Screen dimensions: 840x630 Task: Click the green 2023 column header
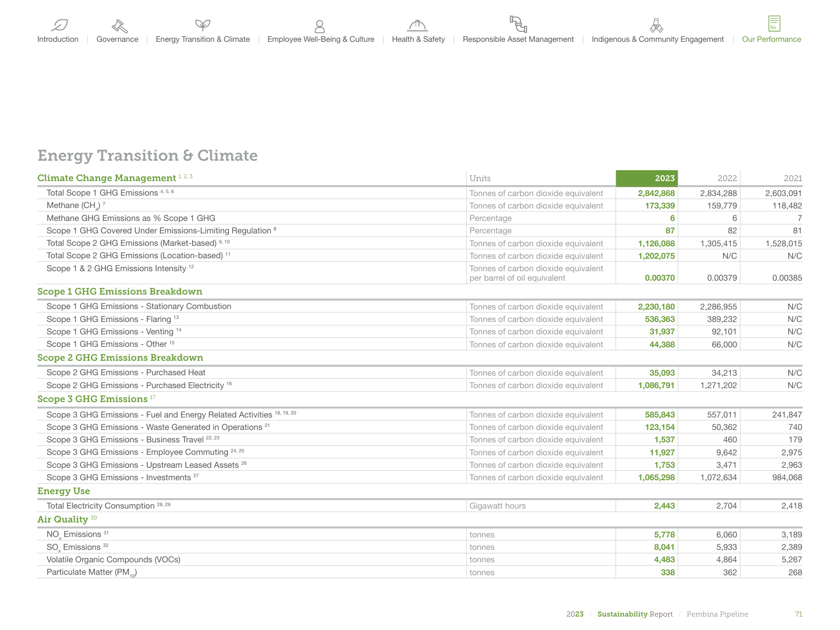(x=646, y=178)
